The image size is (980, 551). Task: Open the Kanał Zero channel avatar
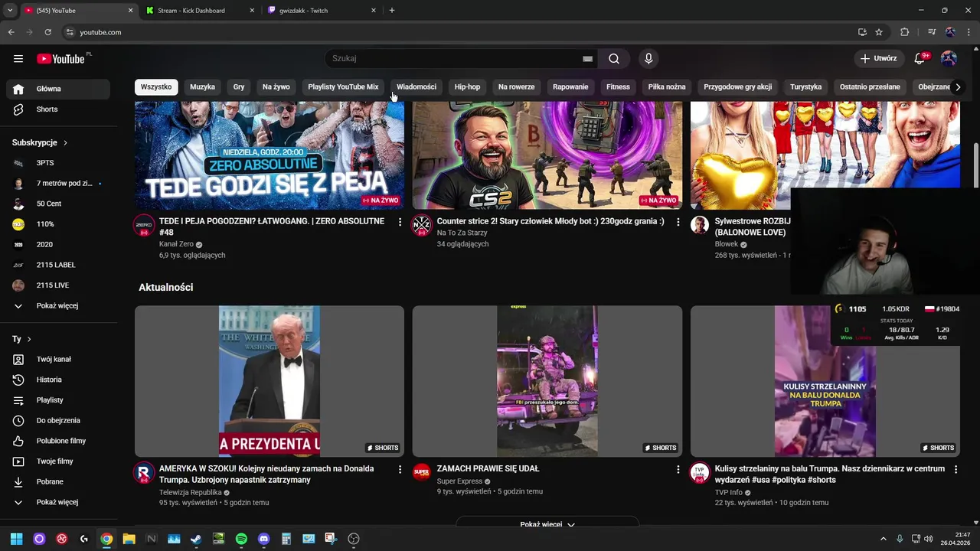click(x=144, y=226)
